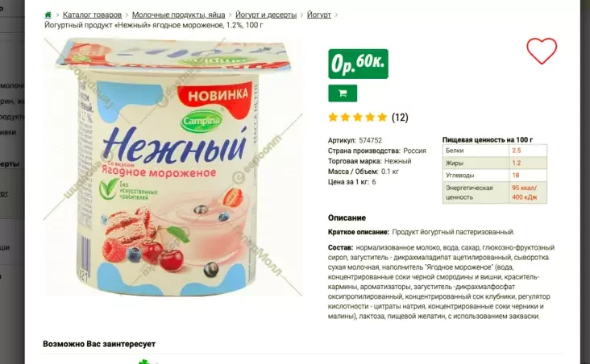590x364 pixels.
Task: Open the (12) reviews count
Action: click(x=400, y=118)
